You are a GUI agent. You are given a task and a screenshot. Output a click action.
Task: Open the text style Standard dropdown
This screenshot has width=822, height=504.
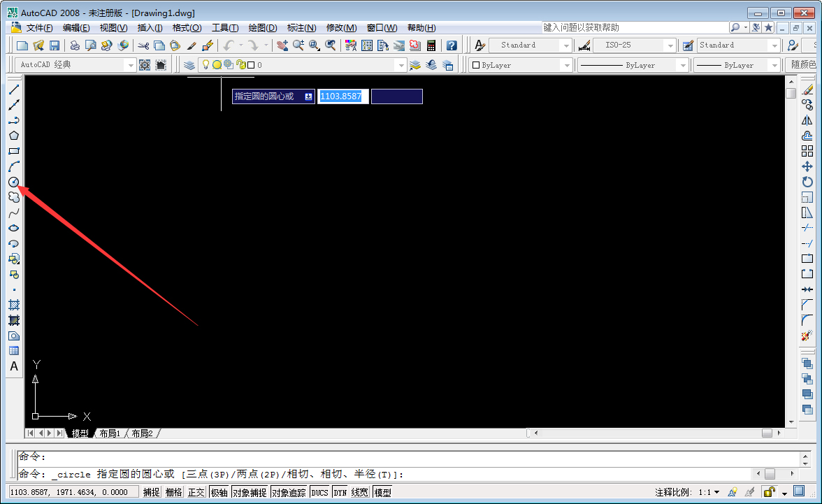[566, 45]
